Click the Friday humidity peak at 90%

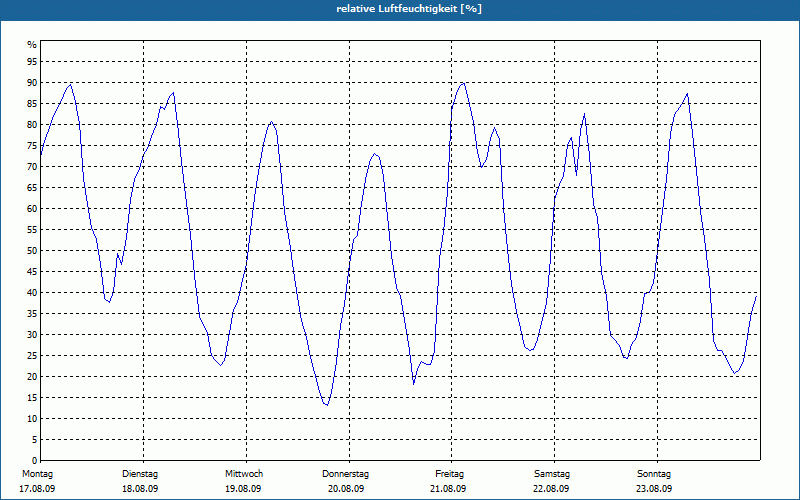click(462, 83)
